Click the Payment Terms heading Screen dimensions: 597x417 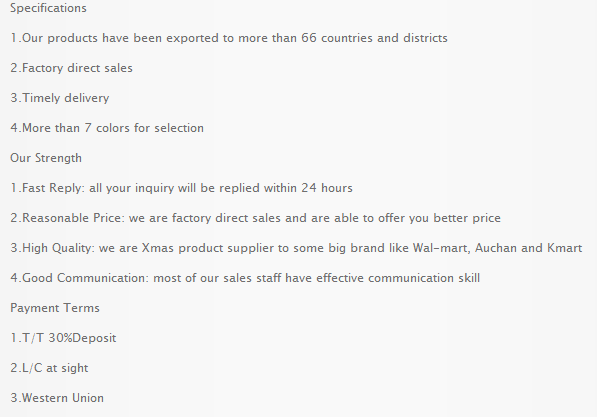[x=55, y=308]
